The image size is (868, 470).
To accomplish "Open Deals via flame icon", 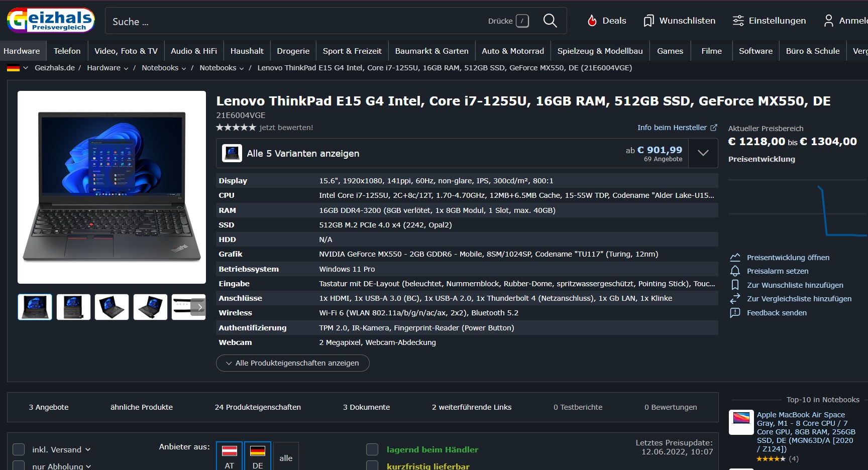I will pos(592,21).
